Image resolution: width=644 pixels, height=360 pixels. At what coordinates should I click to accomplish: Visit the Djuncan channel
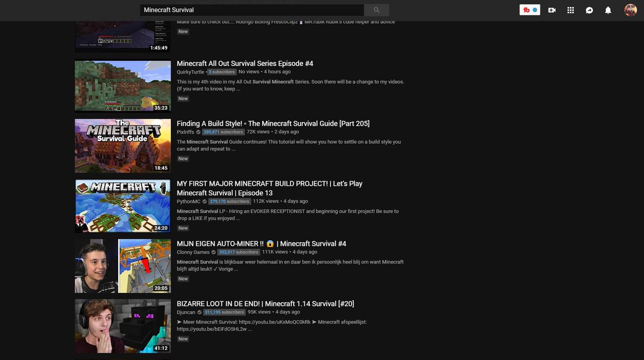(186, 312)
